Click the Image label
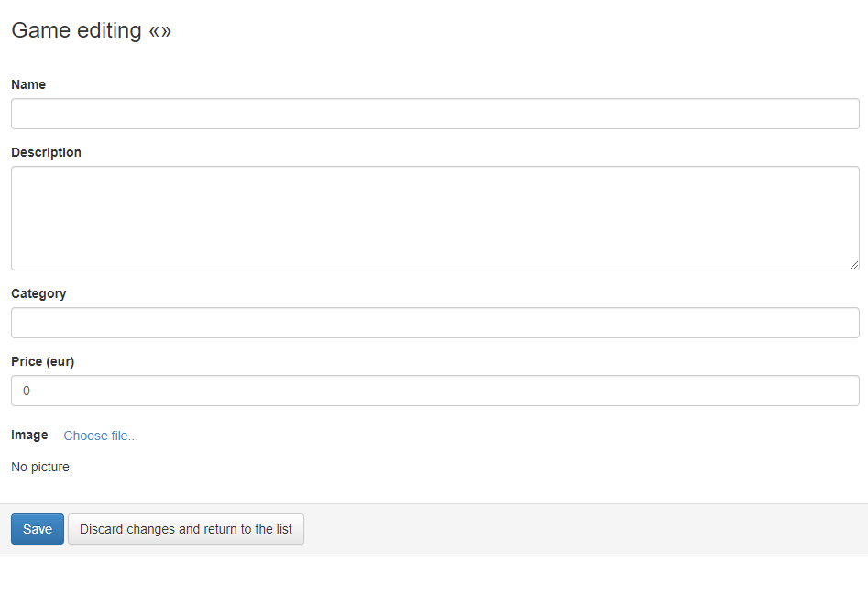 pyautogui.click(x=29, y=436)
